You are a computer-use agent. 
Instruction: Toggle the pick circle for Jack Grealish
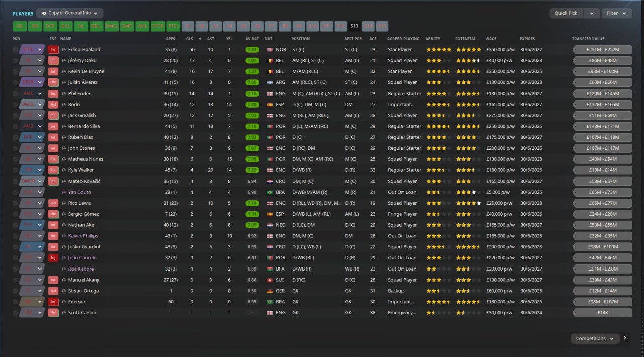point(15,115)
